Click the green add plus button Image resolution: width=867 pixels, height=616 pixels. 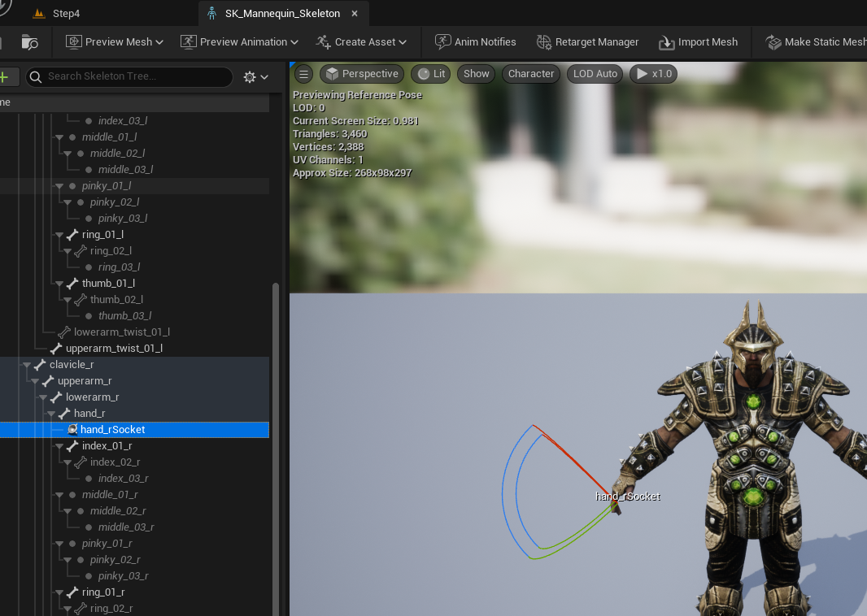(x=4, y=76)
